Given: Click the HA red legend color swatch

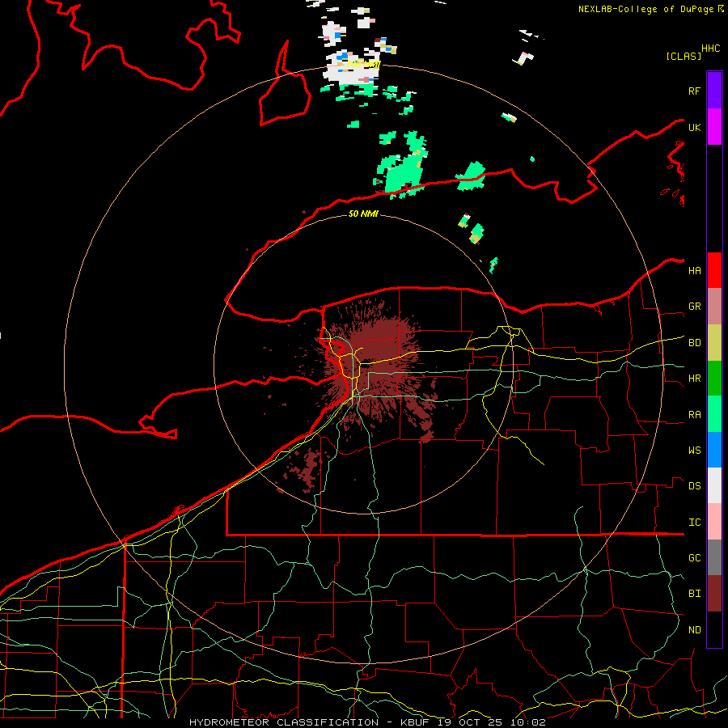Looking at the screenshot, I should click(x=714, y=270).
